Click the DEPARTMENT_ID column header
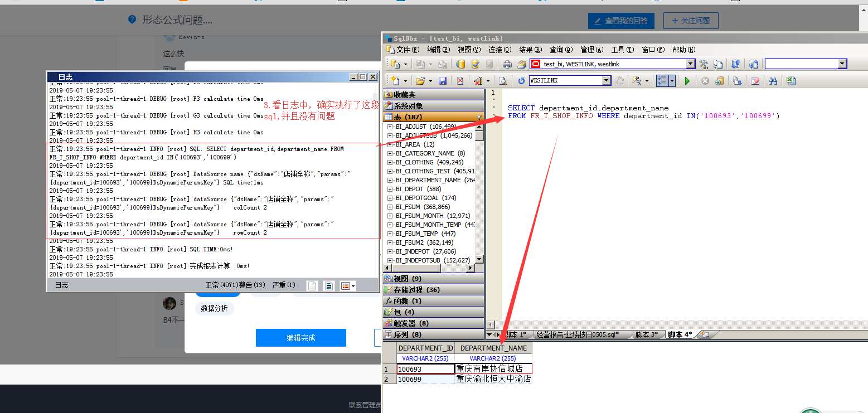 [425, 348]
